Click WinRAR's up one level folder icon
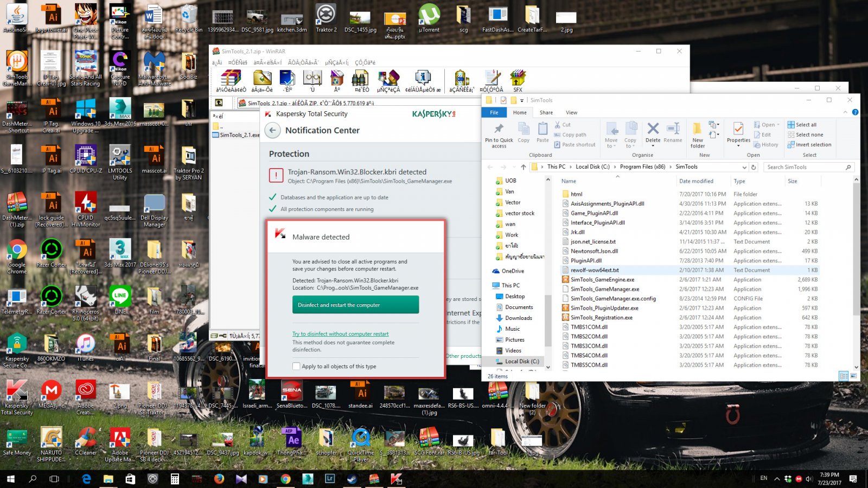Image resolution: width=868 pixels, height=488 pixels. click(x=219, y=102)
